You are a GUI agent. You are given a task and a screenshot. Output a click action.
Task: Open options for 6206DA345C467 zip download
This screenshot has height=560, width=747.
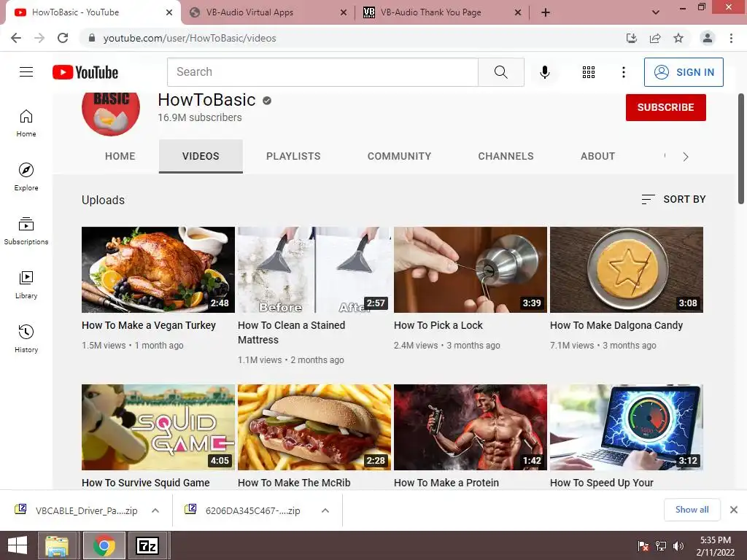click(325, 510)
